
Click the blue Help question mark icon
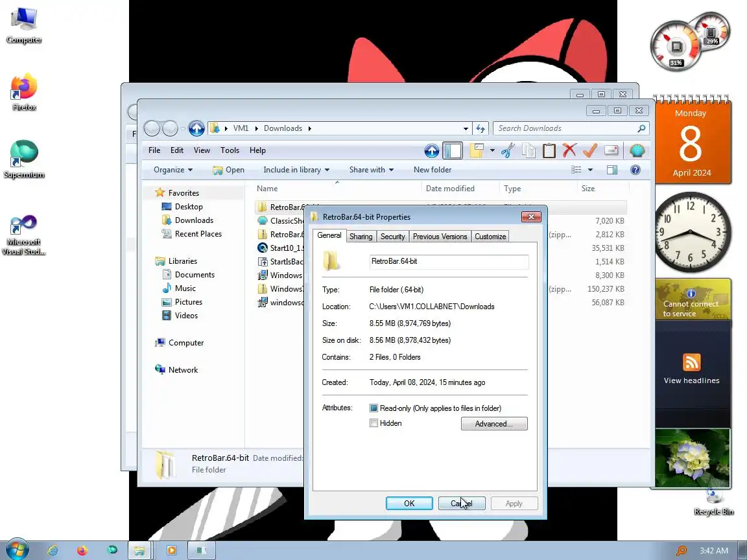[635, 170]
